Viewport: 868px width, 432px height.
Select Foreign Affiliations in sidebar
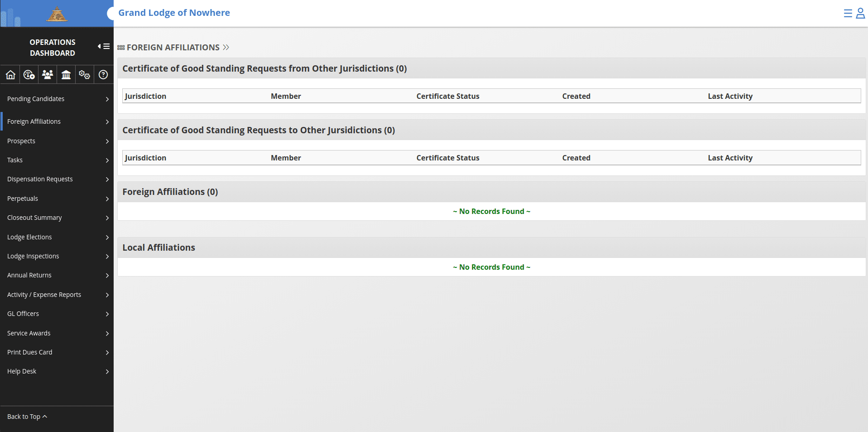(x=57, y=121)
